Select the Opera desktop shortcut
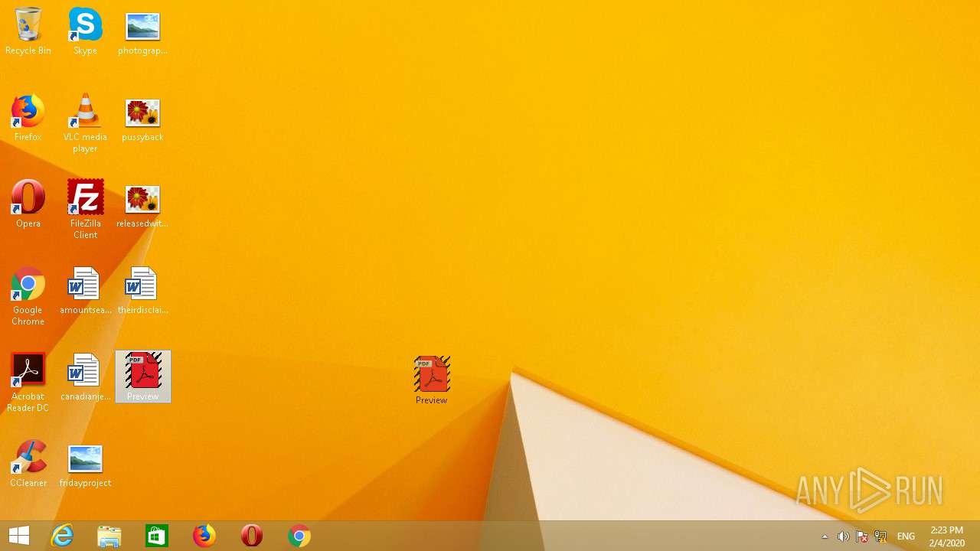980x551 pixels. coord(28,204)
